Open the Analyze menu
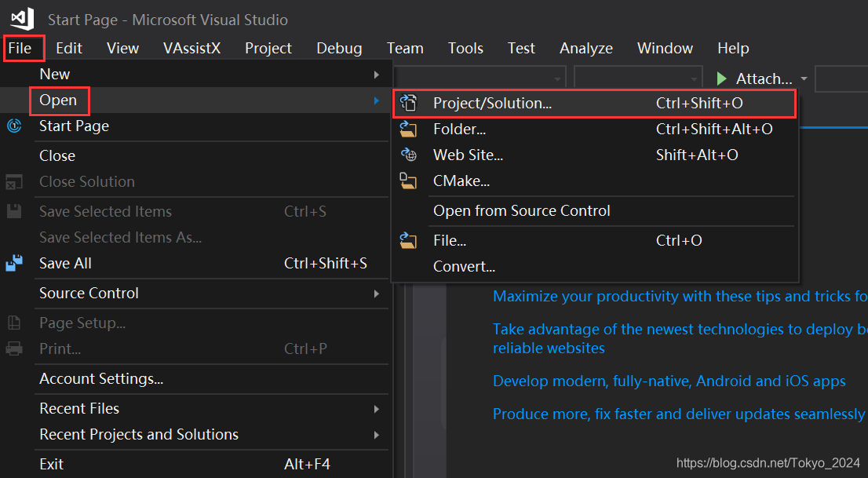Viewport: 868px width, 478px height. click(x=585, y=48)
